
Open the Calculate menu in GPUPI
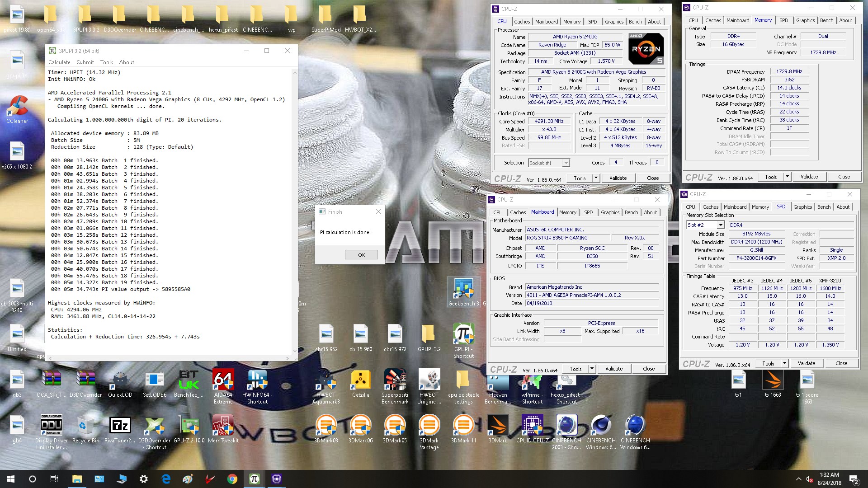[59, 62]
